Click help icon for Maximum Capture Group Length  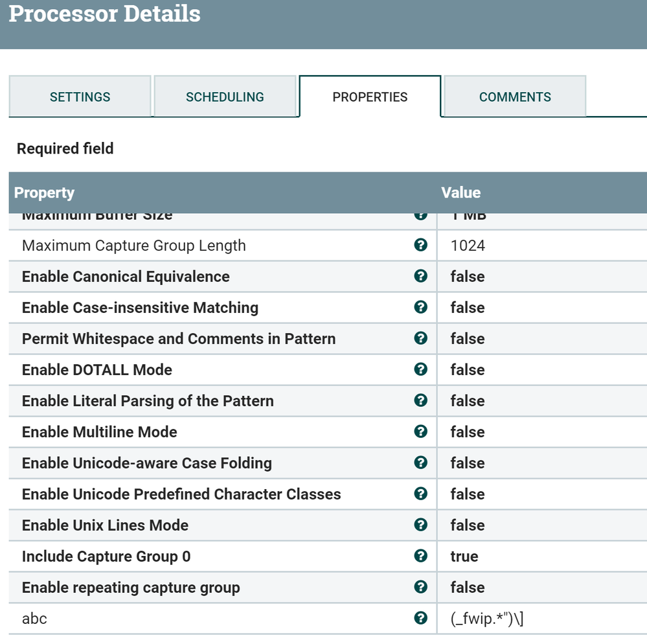click(420, 246)
